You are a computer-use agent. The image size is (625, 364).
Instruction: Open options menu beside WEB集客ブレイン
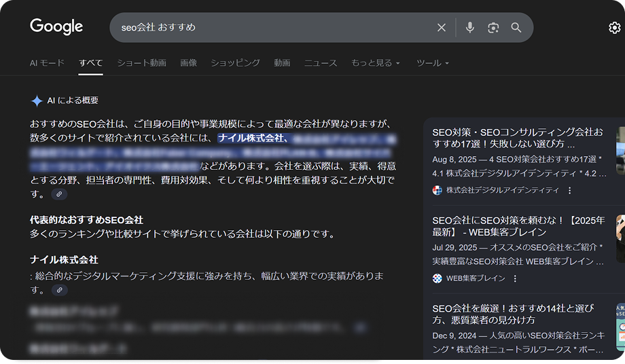pyautogui.click(x=515, y=278)
